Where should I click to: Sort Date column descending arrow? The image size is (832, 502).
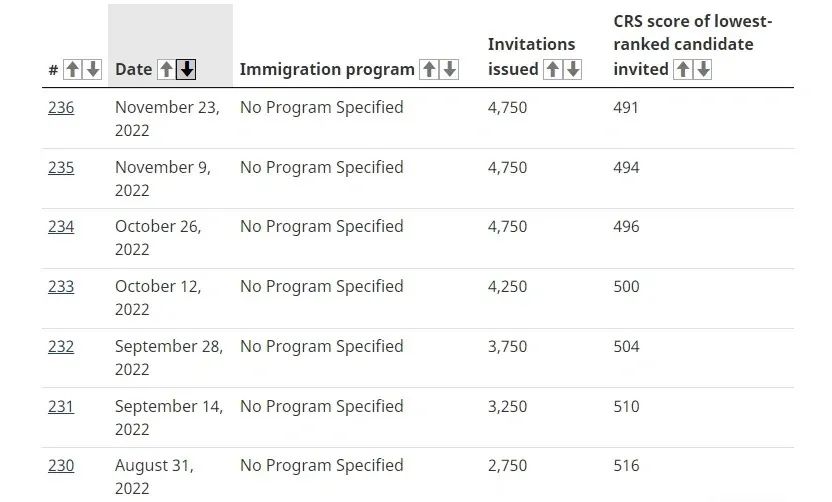click(x=186, y=69)
